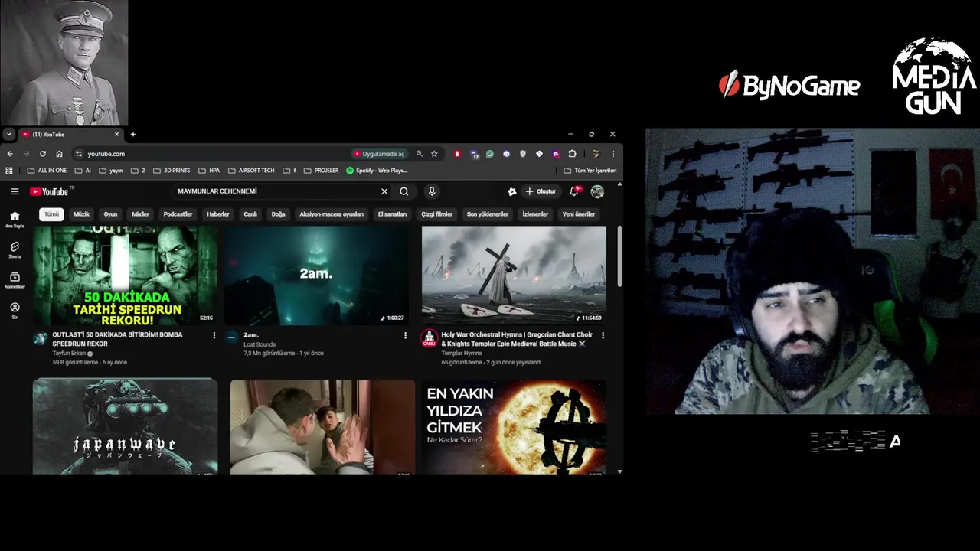Bookmark this page with the star
Viewport: 980px width, 551px height.
click(434, 154)
